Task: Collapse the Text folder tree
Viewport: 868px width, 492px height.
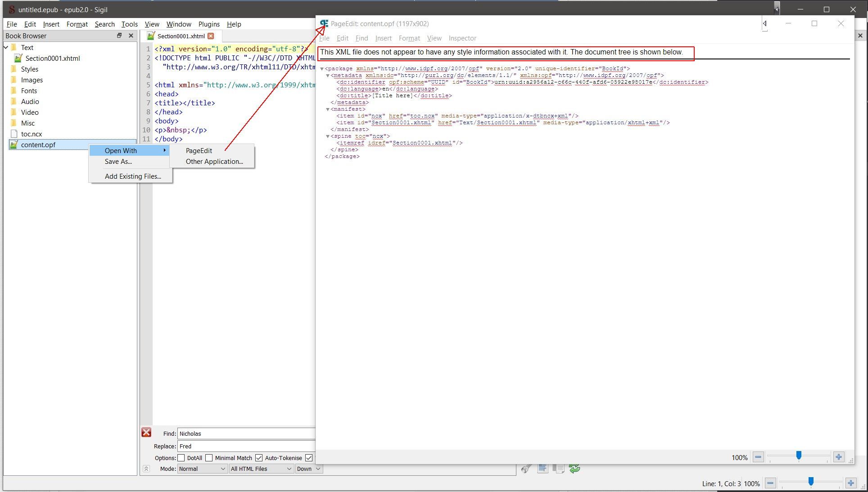Action: click(x=6, y=47)
